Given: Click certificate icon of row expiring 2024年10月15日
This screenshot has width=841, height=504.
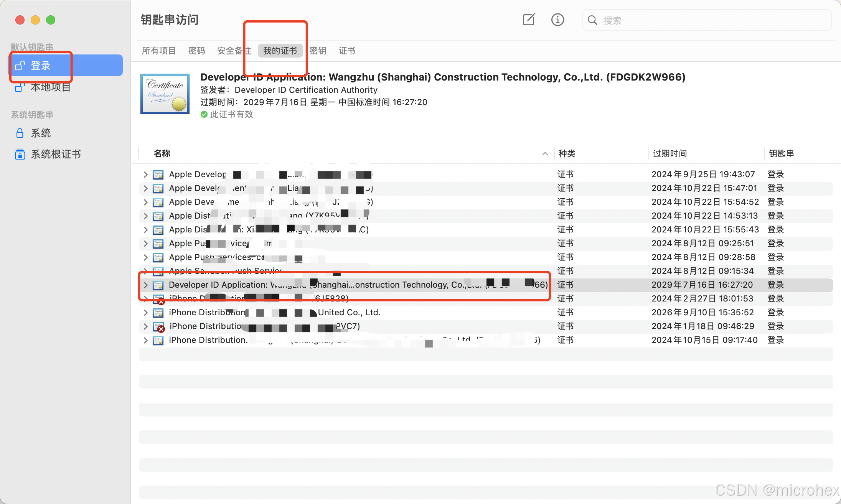Looking at the screenshot, I should click(x=158, y=341).
